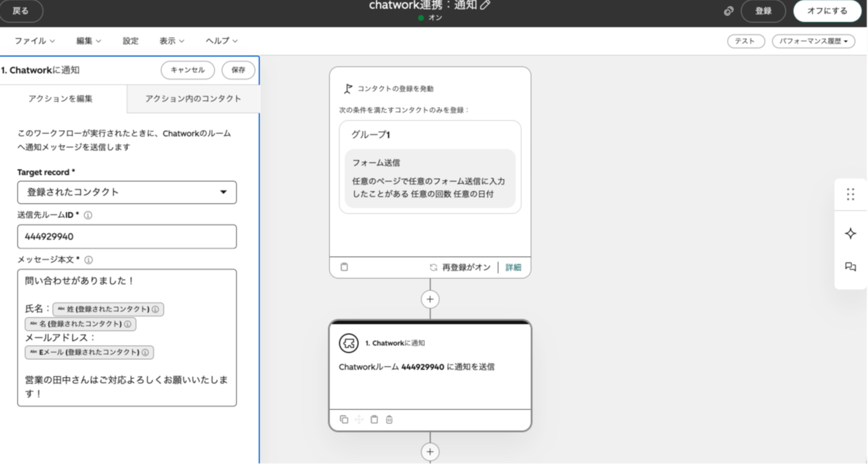
Task: Open the ファイル menu
Action: [35, 41]
